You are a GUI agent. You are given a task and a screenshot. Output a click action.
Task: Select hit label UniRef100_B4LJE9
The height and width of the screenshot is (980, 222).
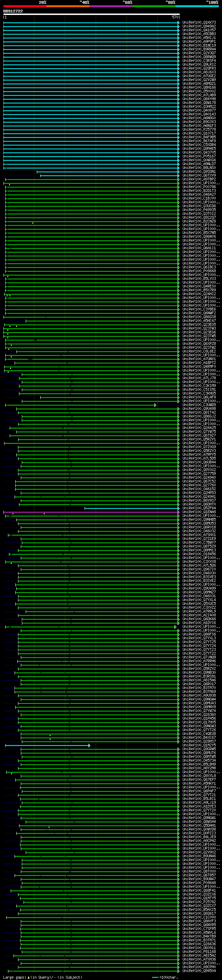pos(199,837)
